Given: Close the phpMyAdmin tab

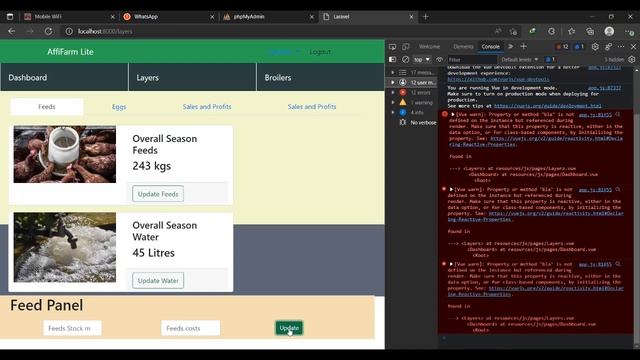Looking at the screenshot, I should pos(312,17).
